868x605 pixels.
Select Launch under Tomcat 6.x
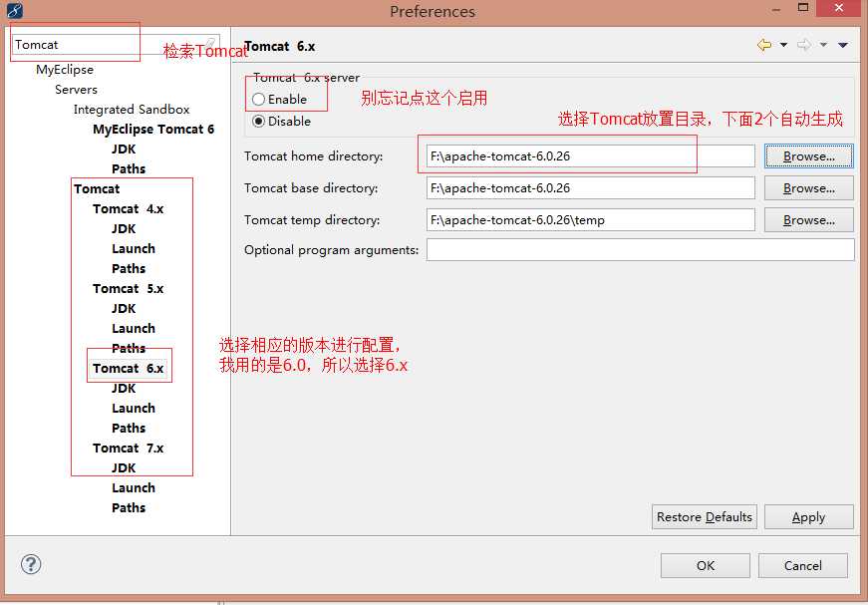click(x=134, y=408)
